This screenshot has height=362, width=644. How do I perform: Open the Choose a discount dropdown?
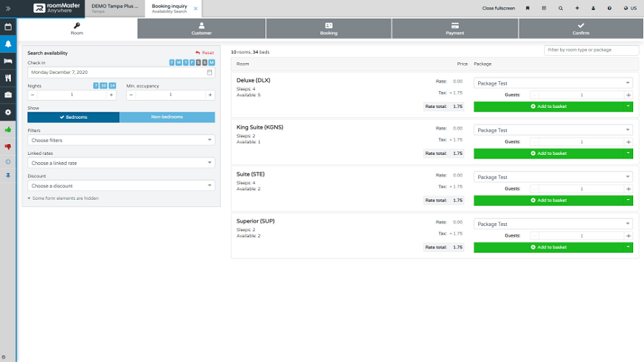[x=121, y=186]
